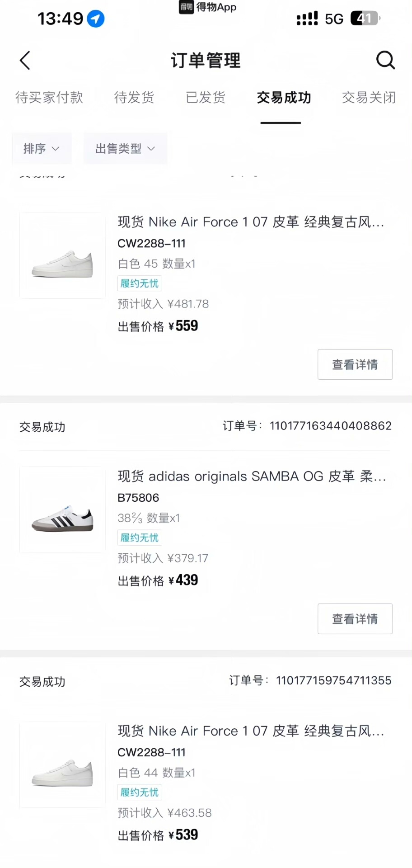Open the order search magnifier

(385, 60)
